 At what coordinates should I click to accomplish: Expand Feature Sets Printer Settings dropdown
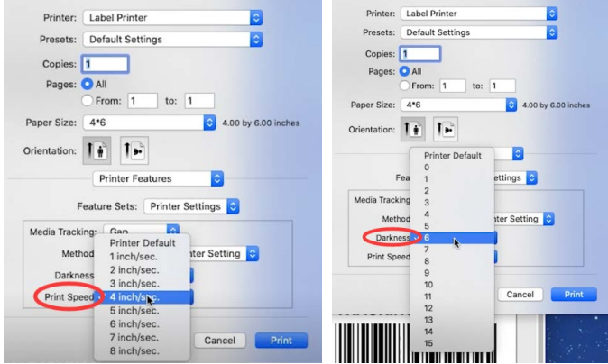(191, 206)
